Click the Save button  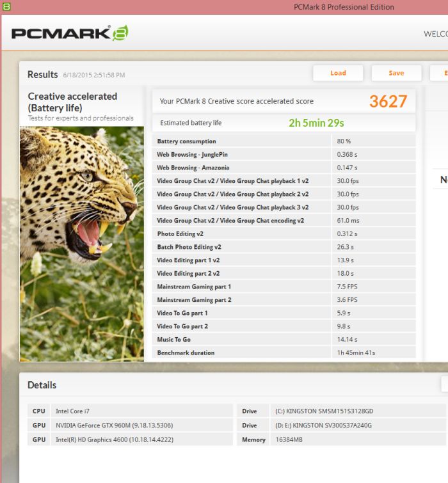(x=396, y=73)
